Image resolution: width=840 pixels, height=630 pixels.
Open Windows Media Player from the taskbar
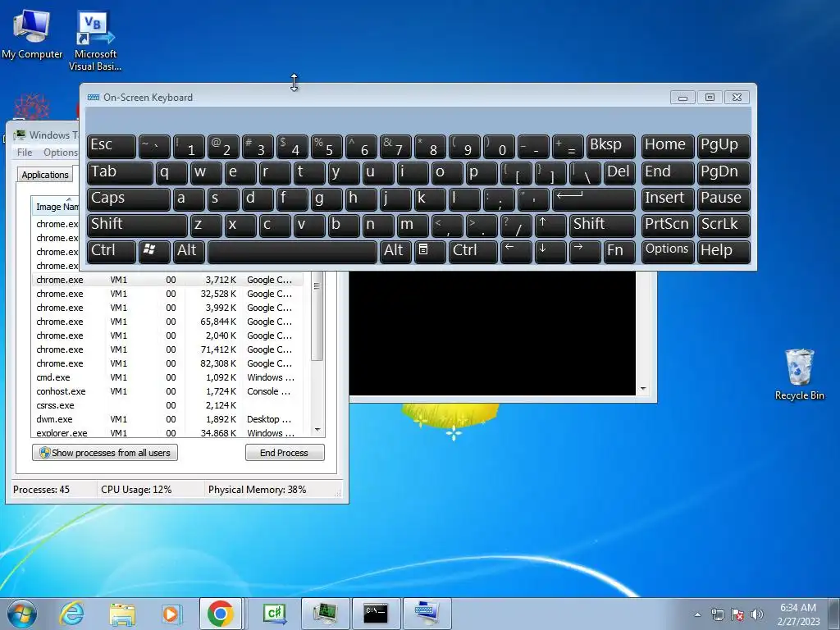[x=171, y=614]
